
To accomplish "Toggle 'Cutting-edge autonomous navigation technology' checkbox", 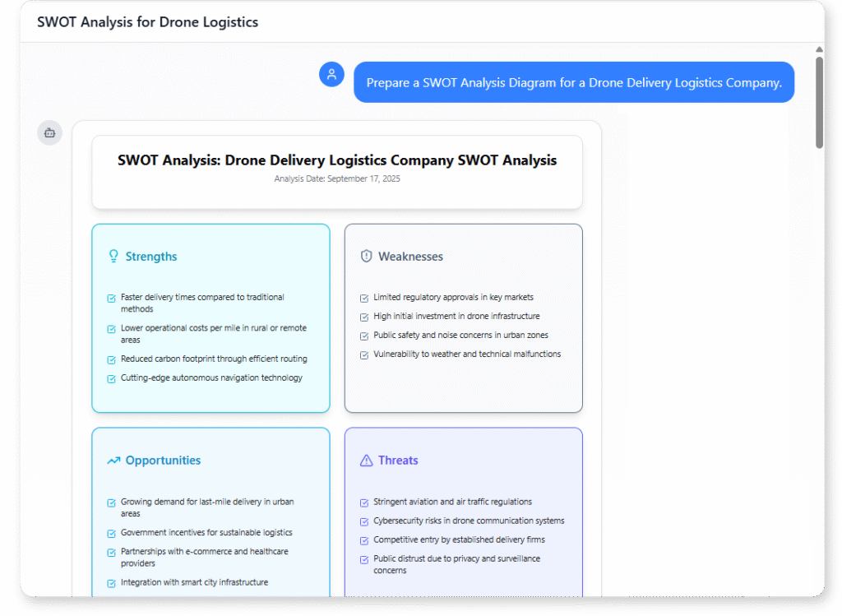I will click(111, 377).
